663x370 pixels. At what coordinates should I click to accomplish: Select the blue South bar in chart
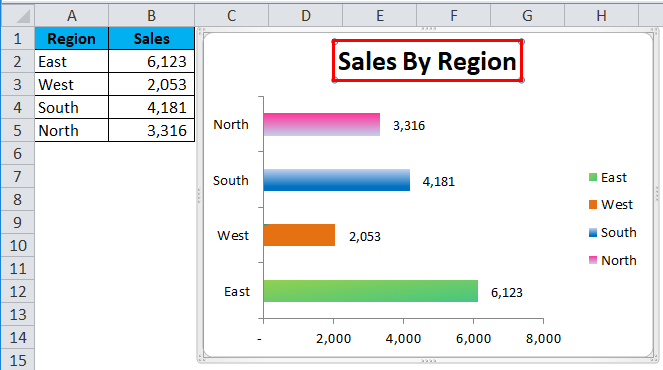337,180
